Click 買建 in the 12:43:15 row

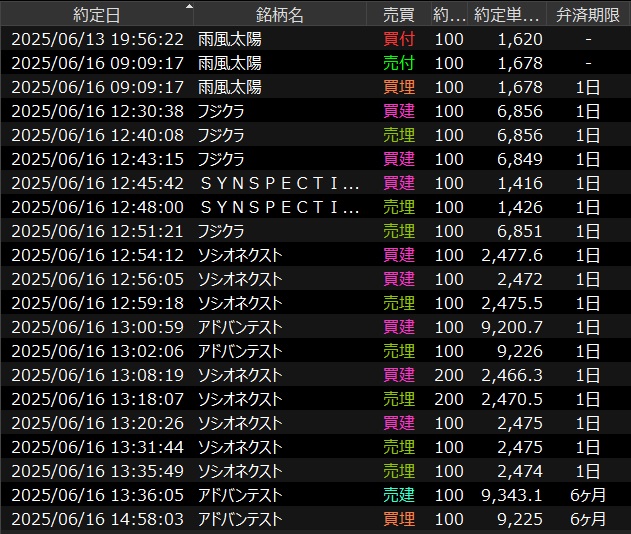398,159
